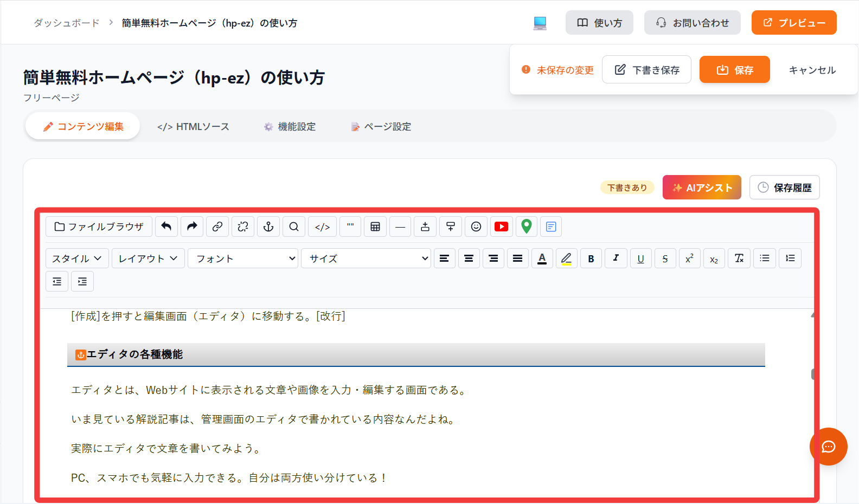Insert a table with the grid icon
The image size is (859, 504).
[x=375, y=227]
